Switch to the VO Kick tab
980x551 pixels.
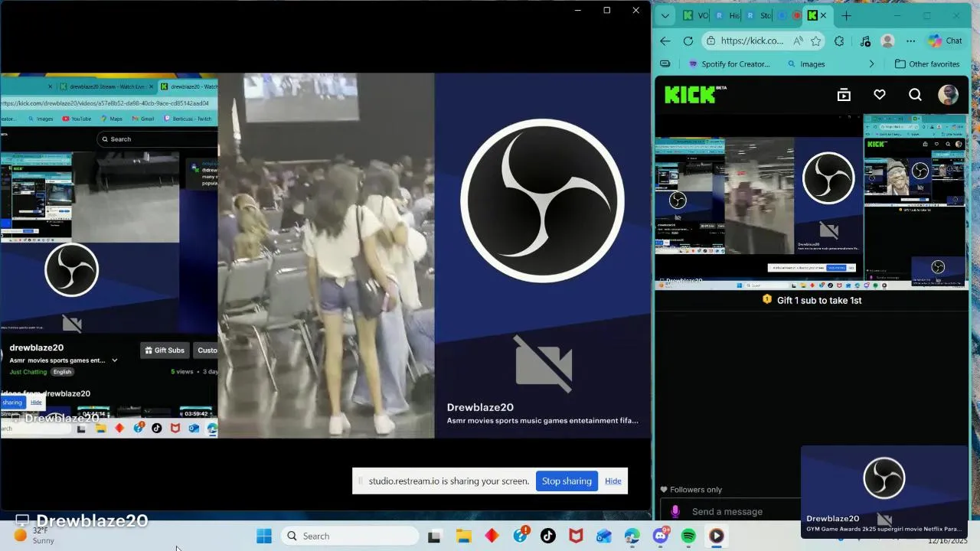click(695, 15)
